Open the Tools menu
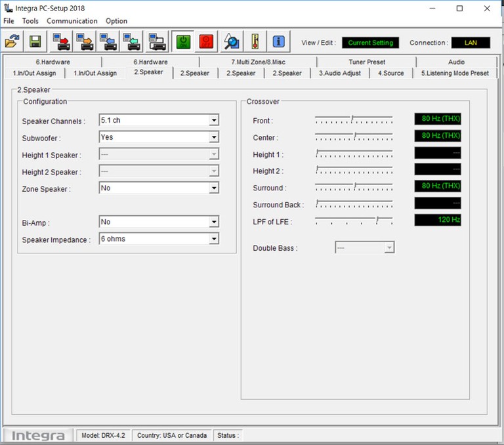The height and width of the screenshot is (445, 504). [30, 21]
